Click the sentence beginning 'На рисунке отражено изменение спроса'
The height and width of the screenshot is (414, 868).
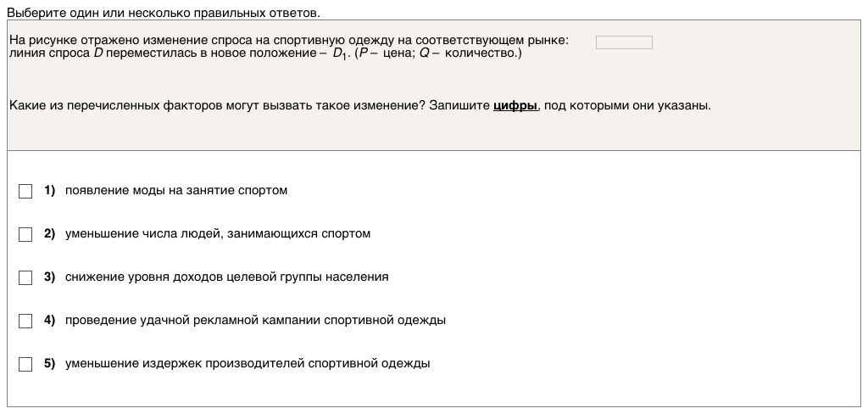[x=288, y=41]
